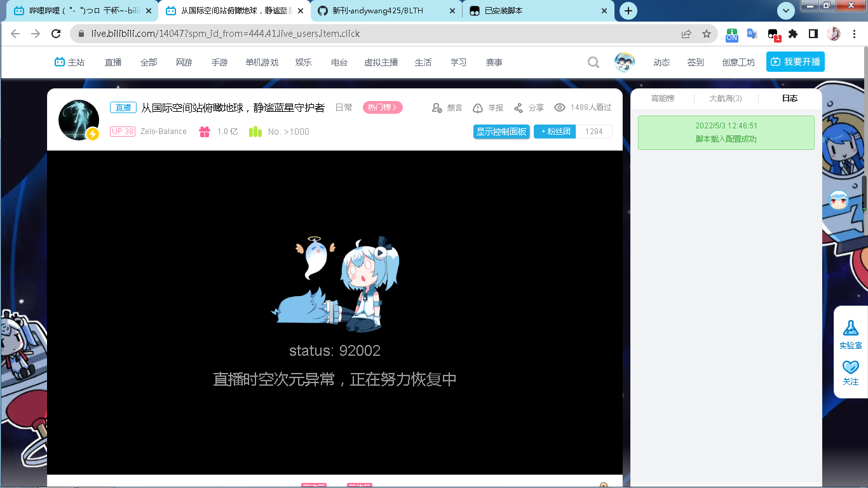Expand the 热门榜 chevron badge
Viewport: 868px width, 488px height.
383,107
